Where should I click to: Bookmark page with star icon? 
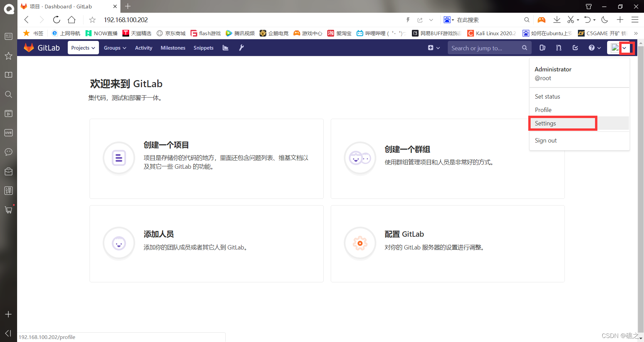[x=92, y=20]
